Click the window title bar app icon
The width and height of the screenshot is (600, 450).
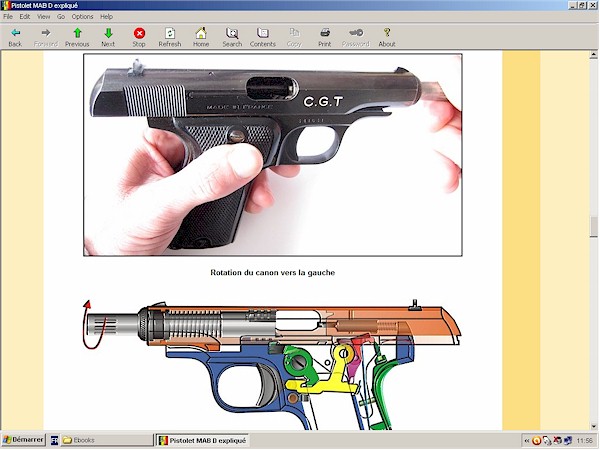5,5
